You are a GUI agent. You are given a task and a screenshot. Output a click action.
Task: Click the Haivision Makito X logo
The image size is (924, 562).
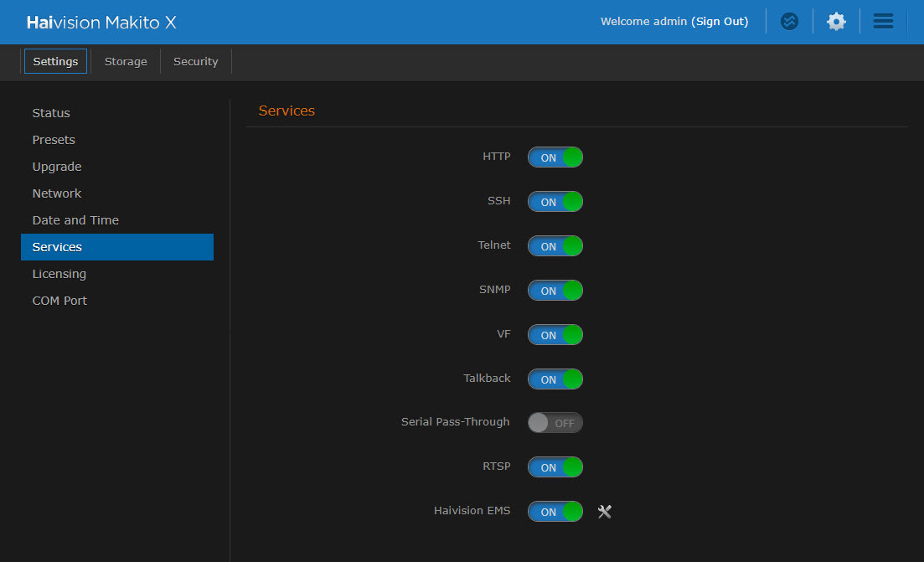pyautogui.click(x=101, y=22)
